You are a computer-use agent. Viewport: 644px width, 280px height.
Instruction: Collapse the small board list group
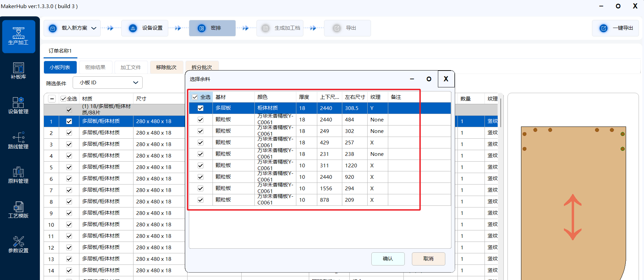tap(52, 99)
